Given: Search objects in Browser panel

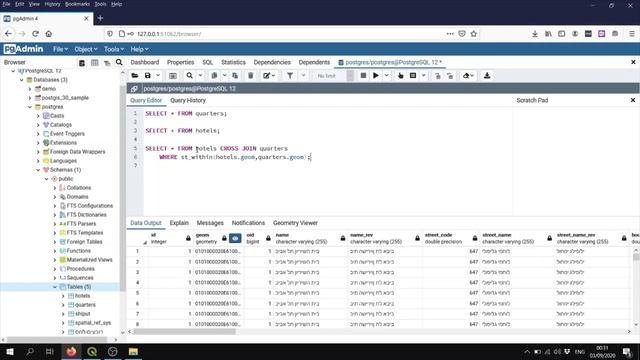Looking at the screenshot, I should click(x=119, y=62).
